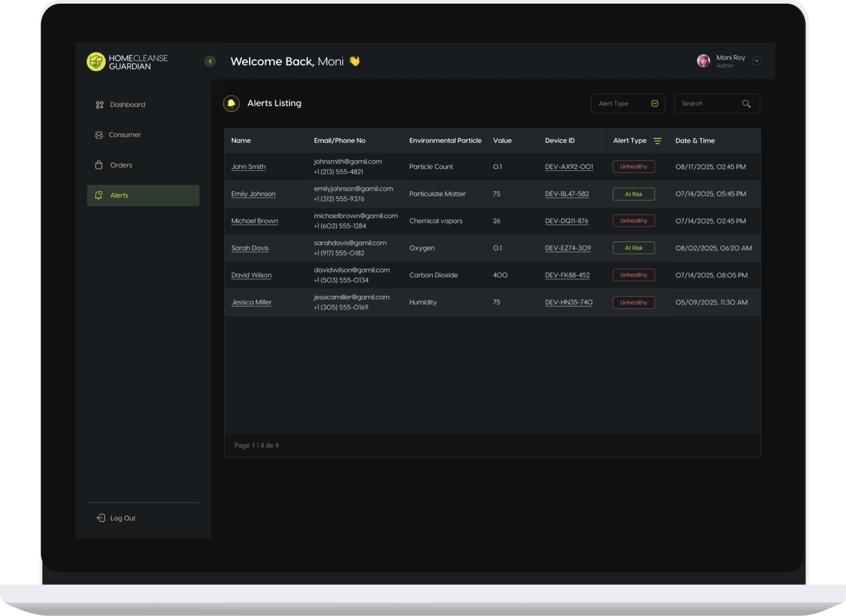
Task: Click the Search input field
Action: point(708,104)
